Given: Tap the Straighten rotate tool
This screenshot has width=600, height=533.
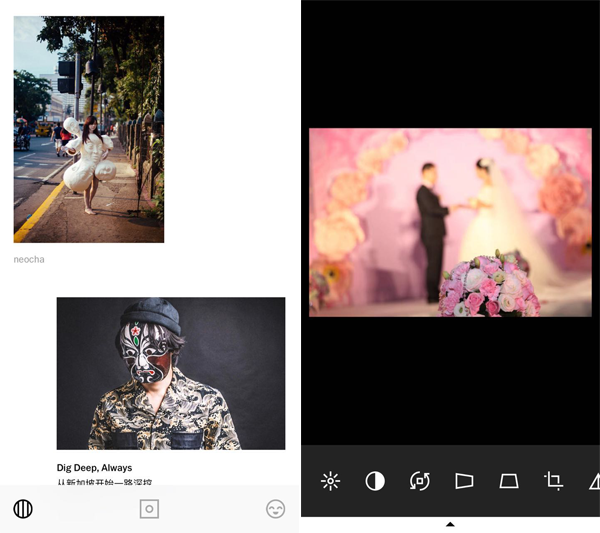Looking at the screenshot, I should 420,481.
